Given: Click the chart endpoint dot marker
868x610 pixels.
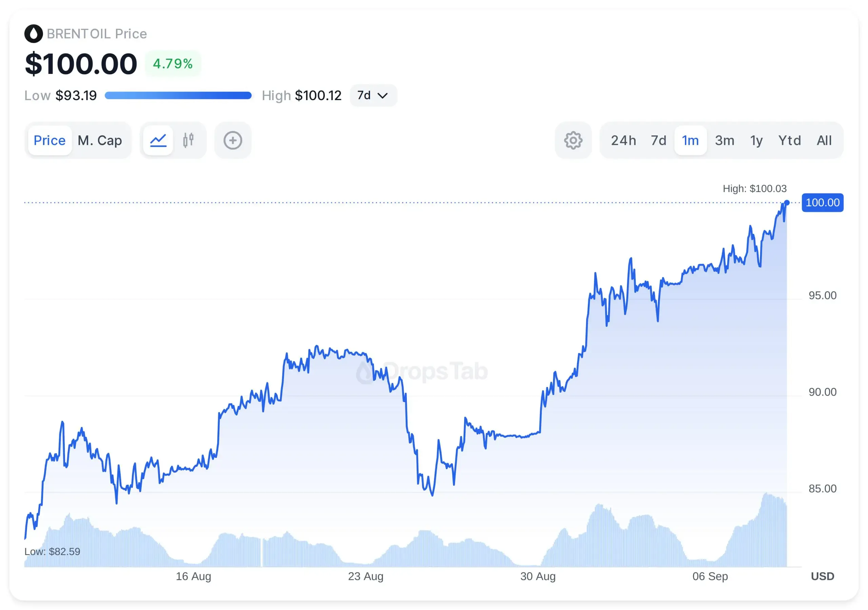Looking at the screenshot, I should 787,203.
